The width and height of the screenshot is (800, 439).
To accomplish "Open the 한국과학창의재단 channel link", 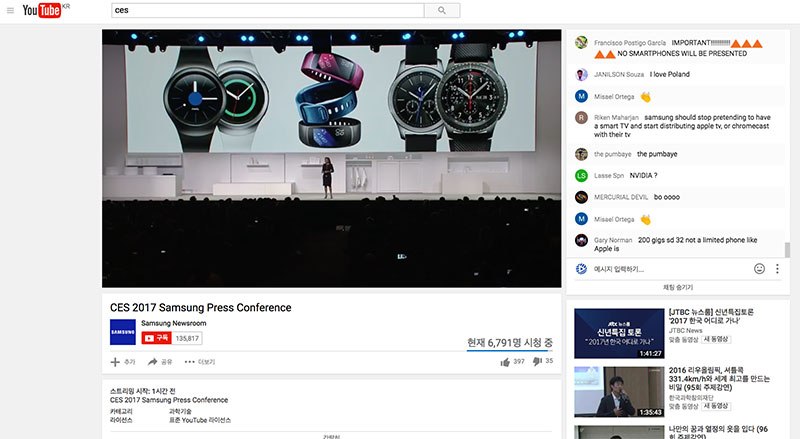I will 691,398.
